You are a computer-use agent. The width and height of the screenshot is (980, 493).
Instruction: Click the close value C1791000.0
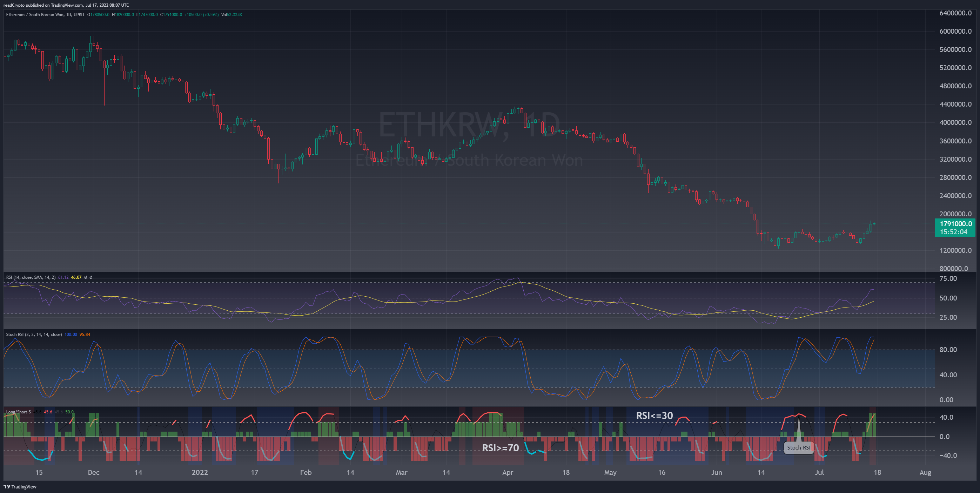pos(171,15)
